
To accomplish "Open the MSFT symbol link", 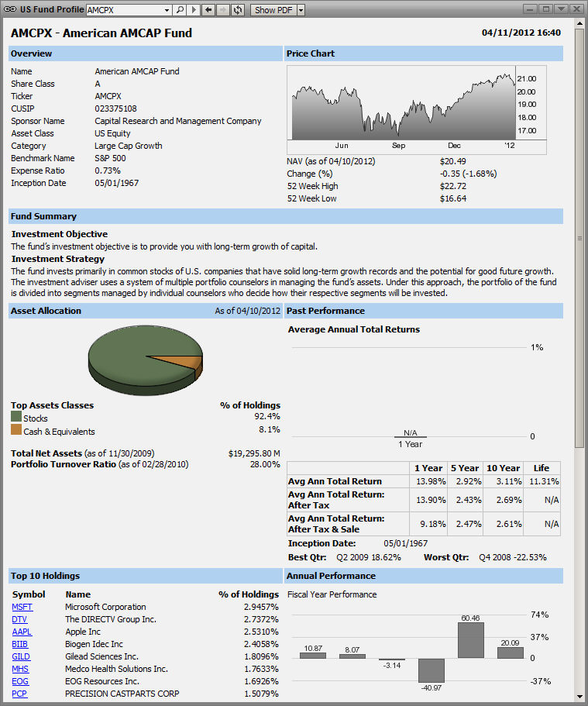I will tap(22, 607).
